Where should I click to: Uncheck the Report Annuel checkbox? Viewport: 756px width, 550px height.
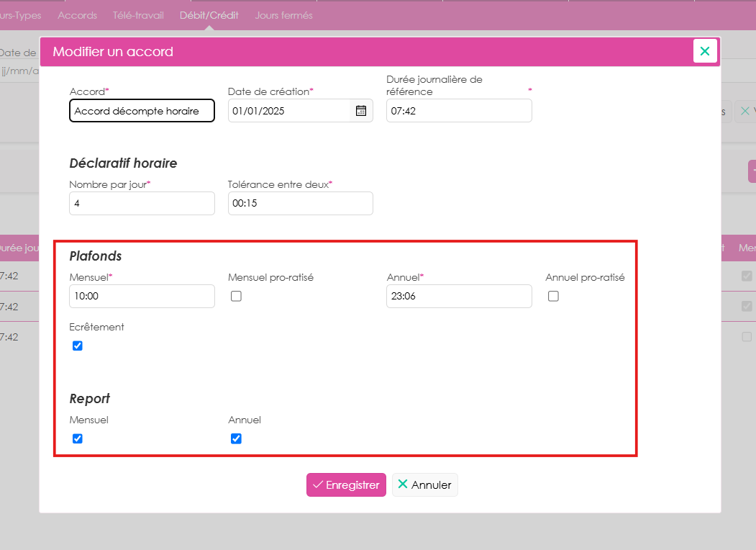pos(236,438)
